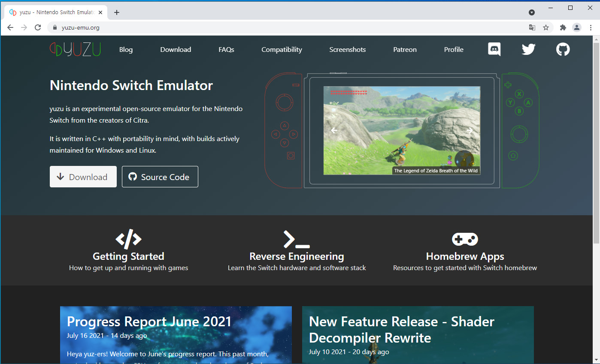The height and width of the screenshot is (364, 600).
Task: Click the site lock icon in the address bar
Action: tap(55, 27)
